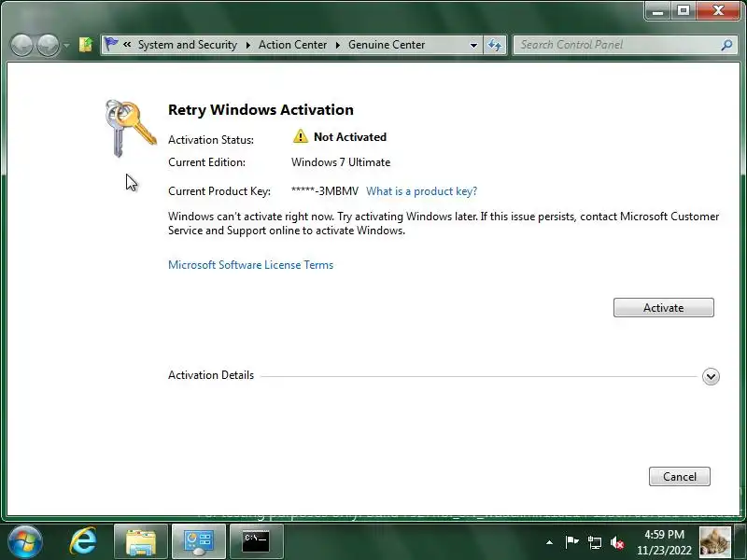Click the yellow warning icon by Not Activated
747x560 pixels.
300,136
